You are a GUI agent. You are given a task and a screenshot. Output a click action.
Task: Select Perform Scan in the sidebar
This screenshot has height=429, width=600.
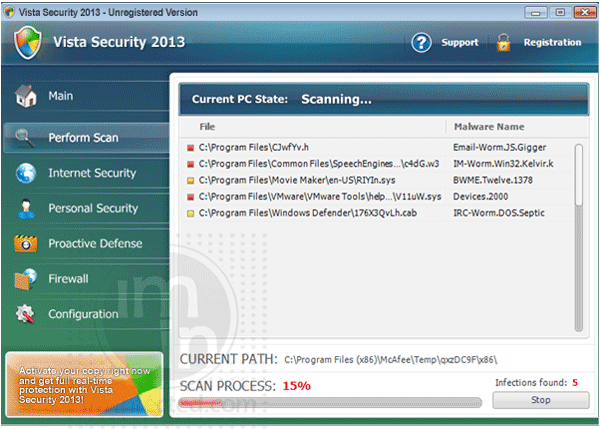(x=86, y=138)
